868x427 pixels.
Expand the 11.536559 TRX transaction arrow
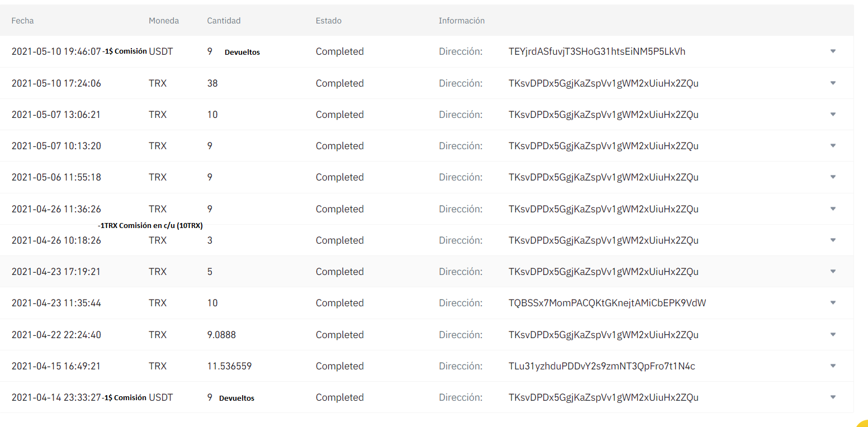(x=833, y=366)
